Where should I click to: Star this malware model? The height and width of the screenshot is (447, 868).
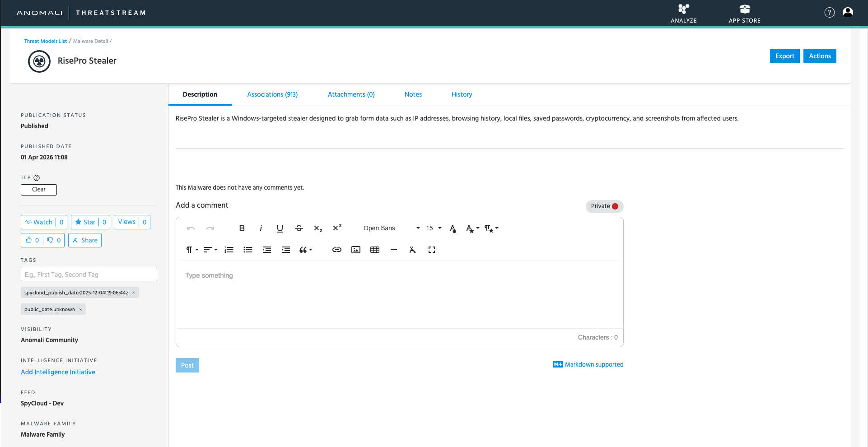click(90, 222)
